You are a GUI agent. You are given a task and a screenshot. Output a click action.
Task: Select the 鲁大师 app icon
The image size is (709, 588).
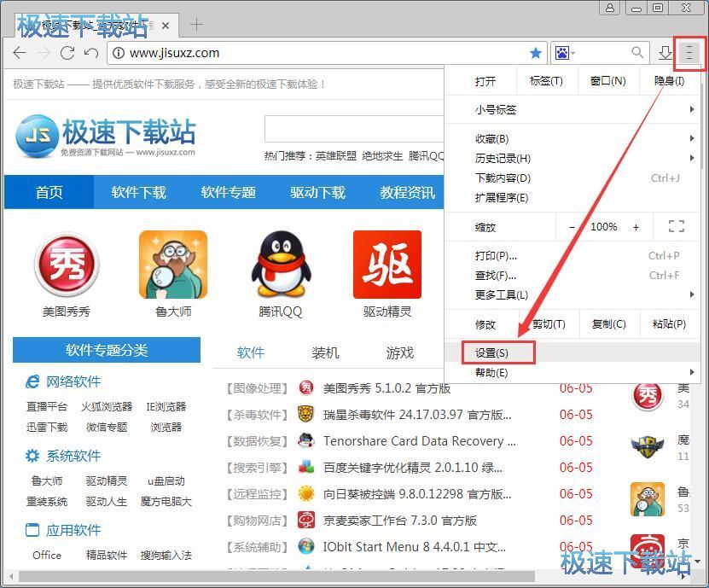point(172,264)
